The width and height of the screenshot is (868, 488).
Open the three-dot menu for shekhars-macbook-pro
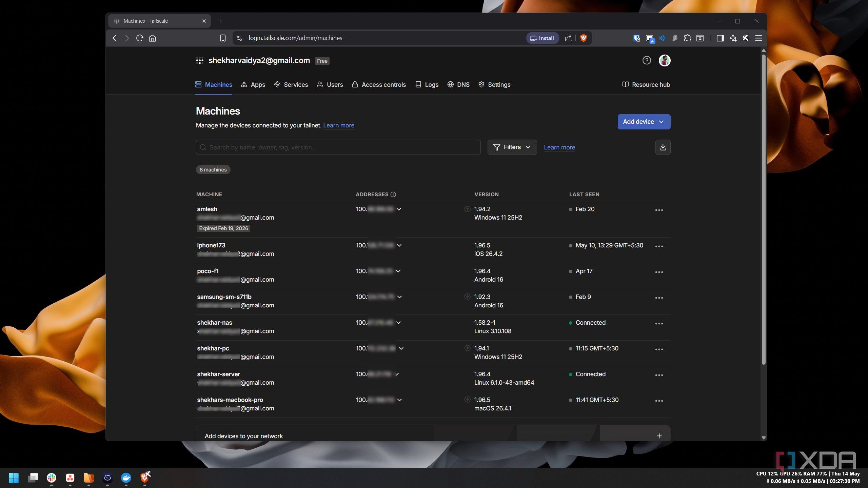point(659,401)
